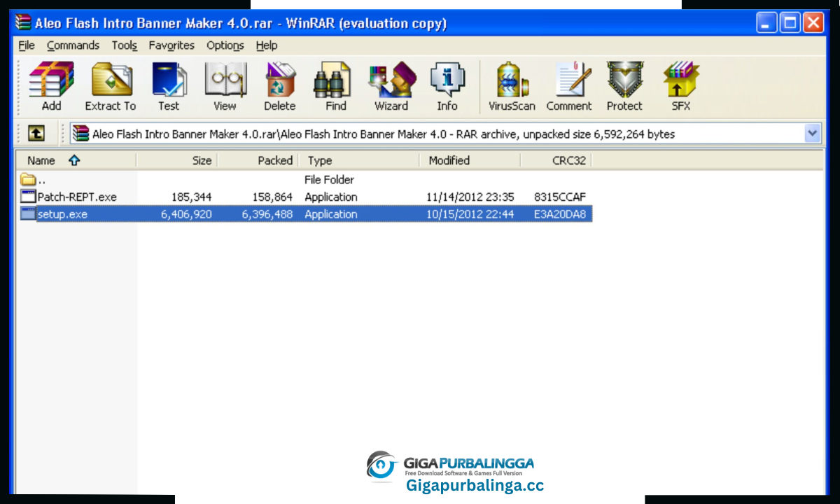Click the setup.exe file icon
The height and width of the screenshot is (504, 840).
(28, 214)
